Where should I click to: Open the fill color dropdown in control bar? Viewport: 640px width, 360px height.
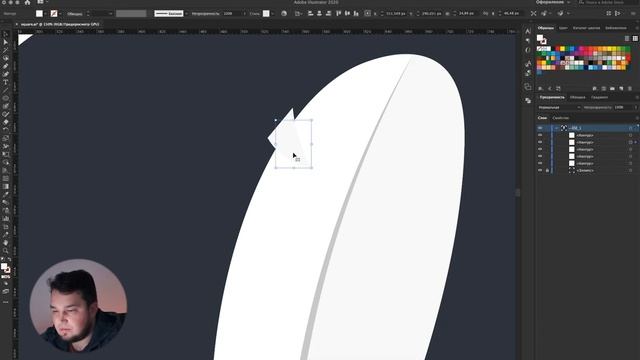click(45, 13)
